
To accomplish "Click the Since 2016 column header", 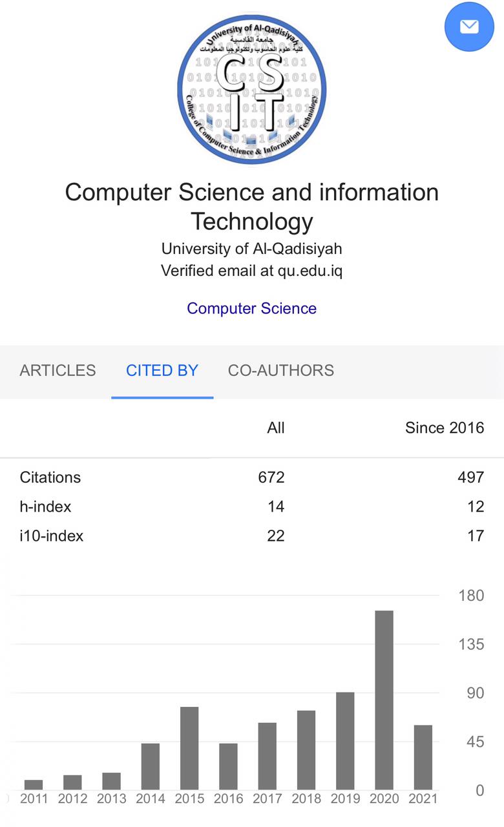I will 444,428.
